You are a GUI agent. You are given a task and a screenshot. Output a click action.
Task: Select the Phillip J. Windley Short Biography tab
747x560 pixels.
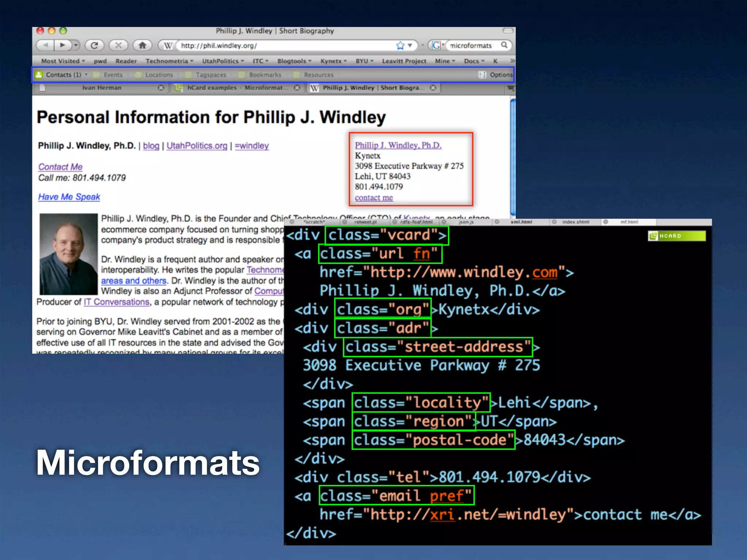(x=374, y=88)
